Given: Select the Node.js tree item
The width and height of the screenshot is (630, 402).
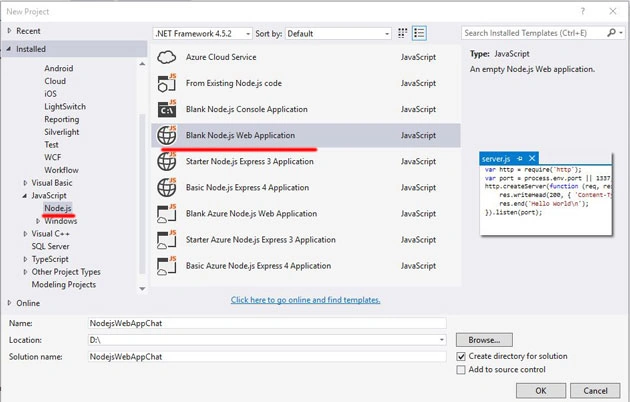Looking at the screenshot, I should pyautogui.click(x=58, y=208).
